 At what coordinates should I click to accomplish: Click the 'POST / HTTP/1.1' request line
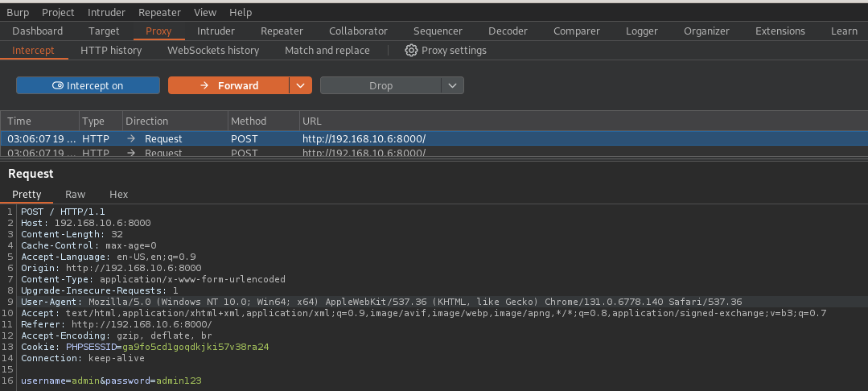[63, 212]
